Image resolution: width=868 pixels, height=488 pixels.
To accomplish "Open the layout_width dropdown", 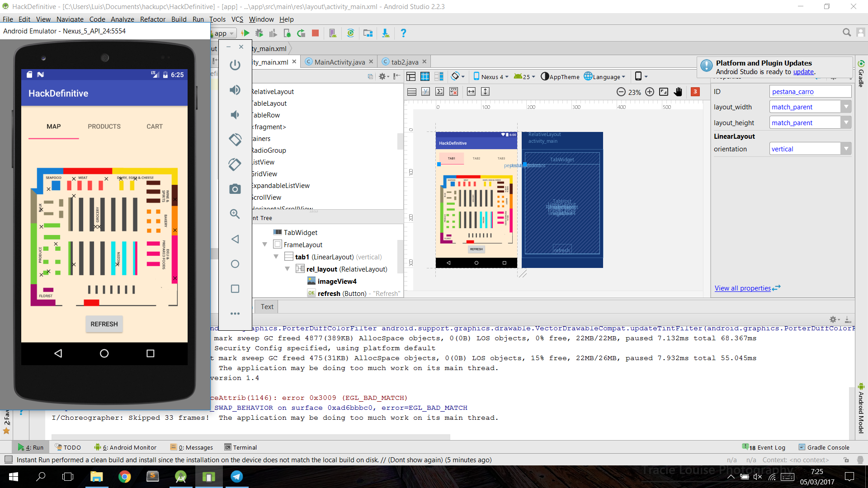I will coord(846,107).
